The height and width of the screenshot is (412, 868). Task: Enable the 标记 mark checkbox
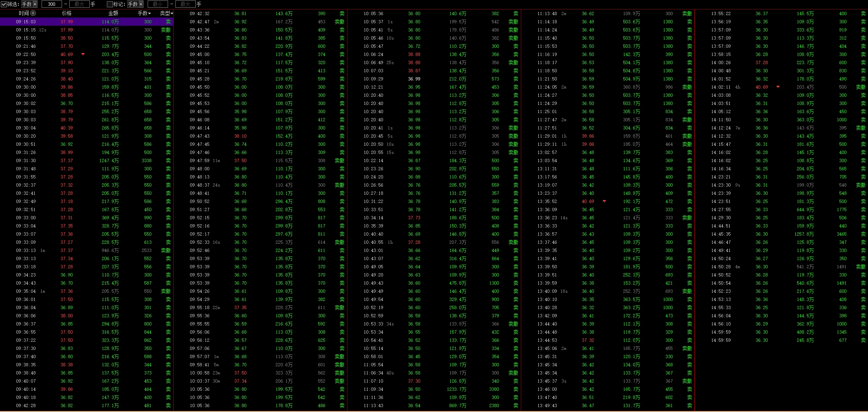click(110, 4)
